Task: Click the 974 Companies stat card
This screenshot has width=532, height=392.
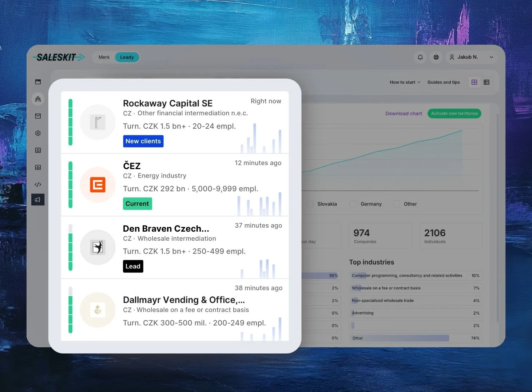Action: (380, 236)
